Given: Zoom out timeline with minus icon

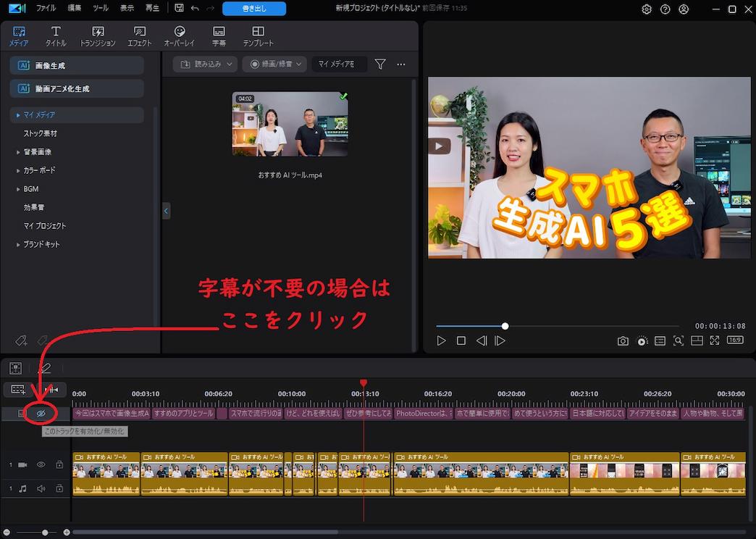Looking at the screenshot, I should pos(7,532).
